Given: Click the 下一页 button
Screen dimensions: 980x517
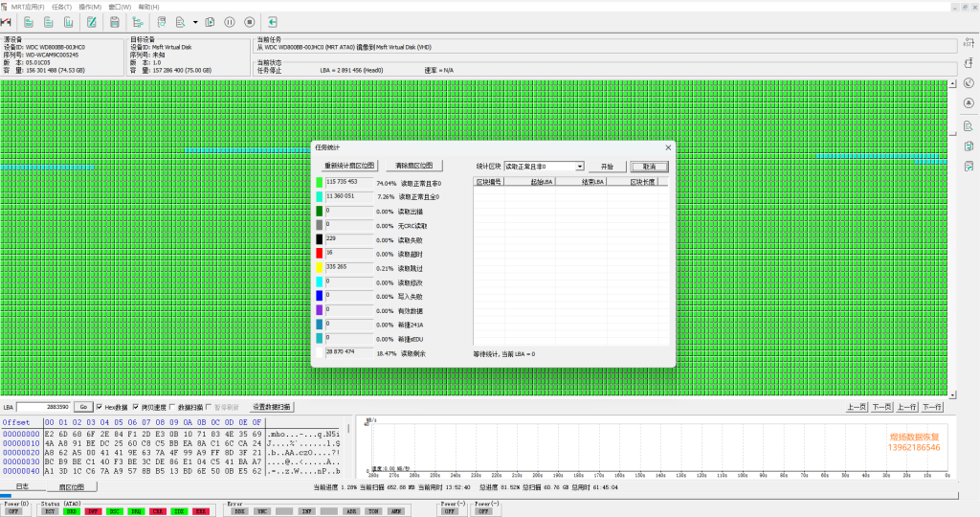Looking at the screenshot, I should [881, 407].
